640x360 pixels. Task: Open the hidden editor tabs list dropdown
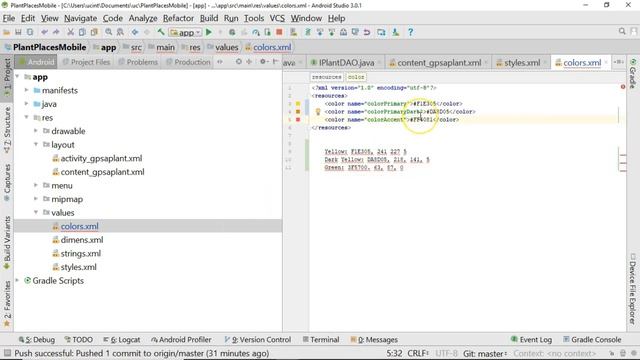click(618, 62)
